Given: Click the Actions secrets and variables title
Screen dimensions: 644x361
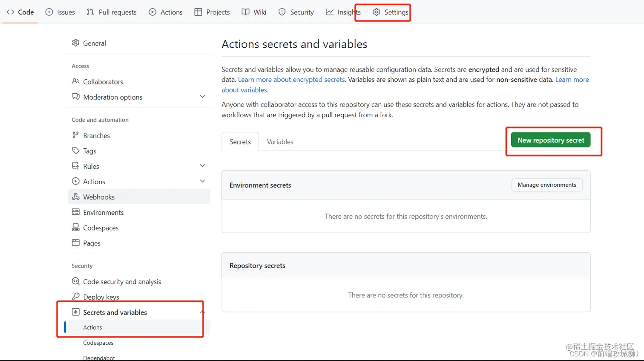Looking at the screenshot, I should pyautogui.click(x=294, y=44).
